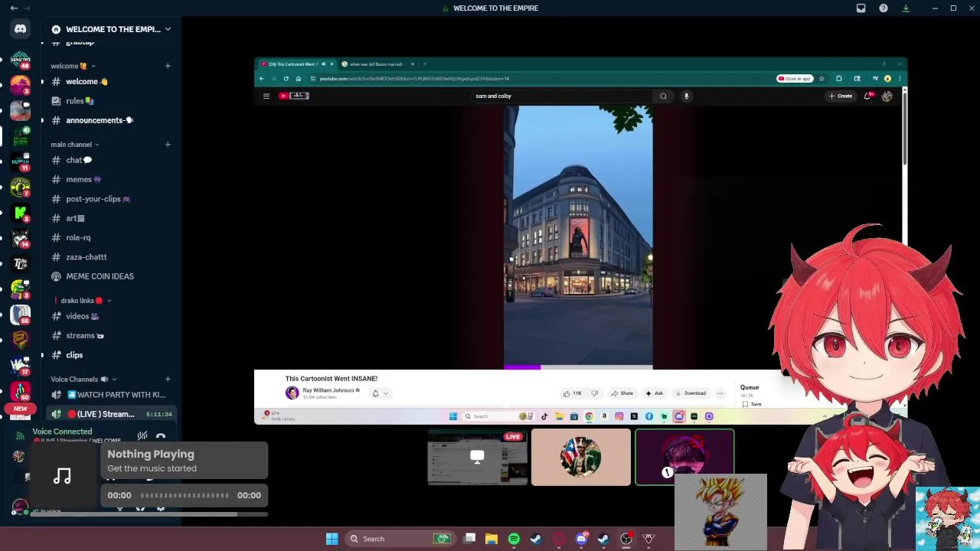Click reload icon in streamed Chrome toolbar
Screen dimensions: 980x551
pos(286,78)
